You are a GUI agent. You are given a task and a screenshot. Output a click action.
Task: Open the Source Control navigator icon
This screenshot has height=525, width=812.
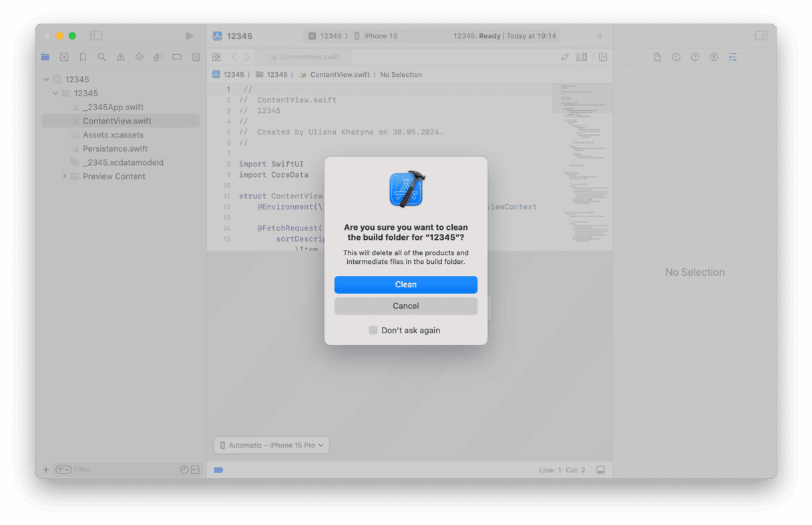point(64,57)
